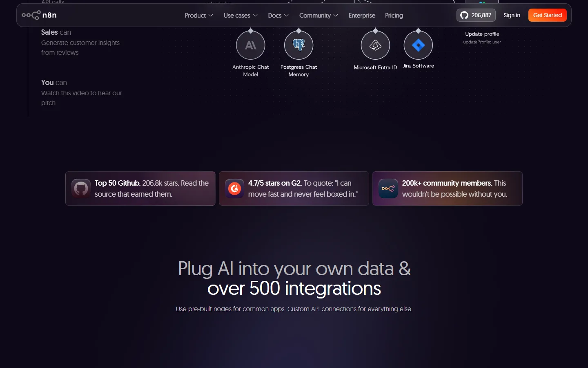This screenshot has height=368, width=588.
Task: Click the GitHub icon in Top 50 Github card
Action: click(x=81, y=188)
